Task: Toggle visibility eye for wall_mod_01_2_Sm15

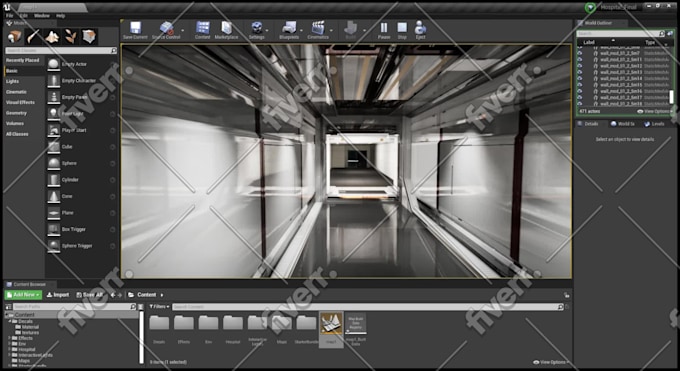Action: click(580, 85)
